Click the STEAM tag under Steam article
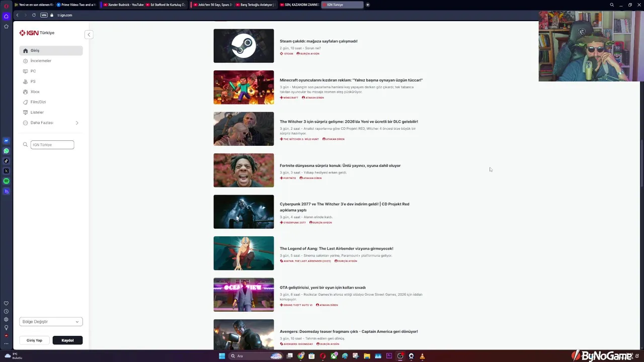Image resolution: width=644 pixels, height=362 pixels. pyautogui.click(x=287, y=54)
